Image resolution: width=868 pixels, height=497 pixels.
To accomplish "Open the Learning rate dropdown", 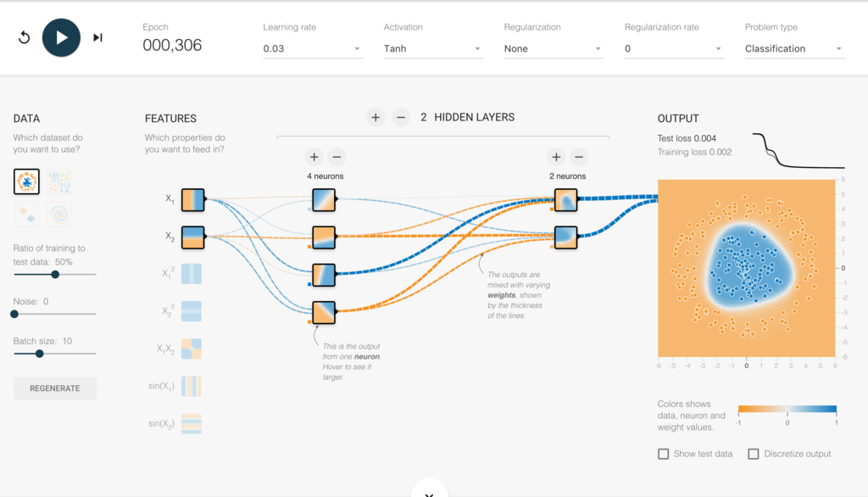I will pyautogui.click(x=313, y=48).
